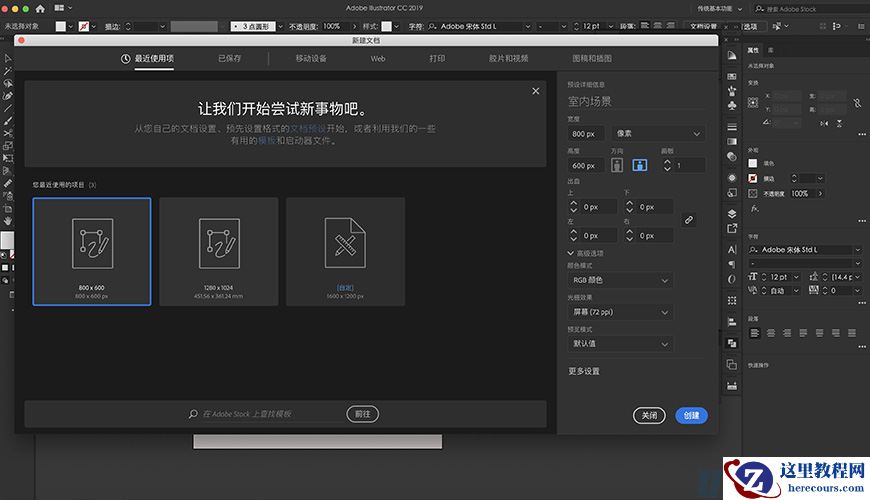
Task: Click the 关闭 button
Action: [x=649, y=415]
